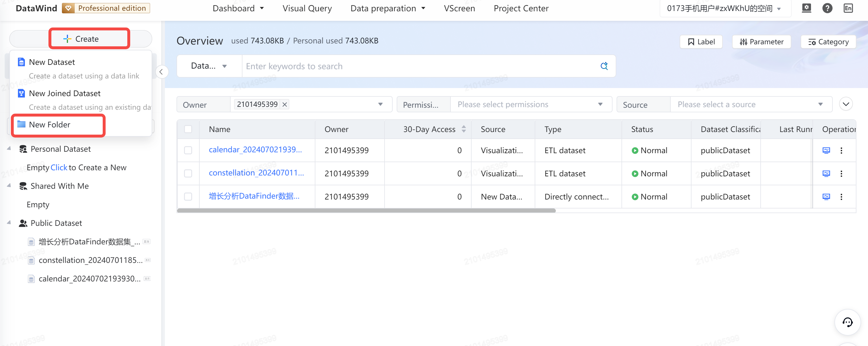
Task: Open the permissions select dropdown
Action: click(531, 105)
